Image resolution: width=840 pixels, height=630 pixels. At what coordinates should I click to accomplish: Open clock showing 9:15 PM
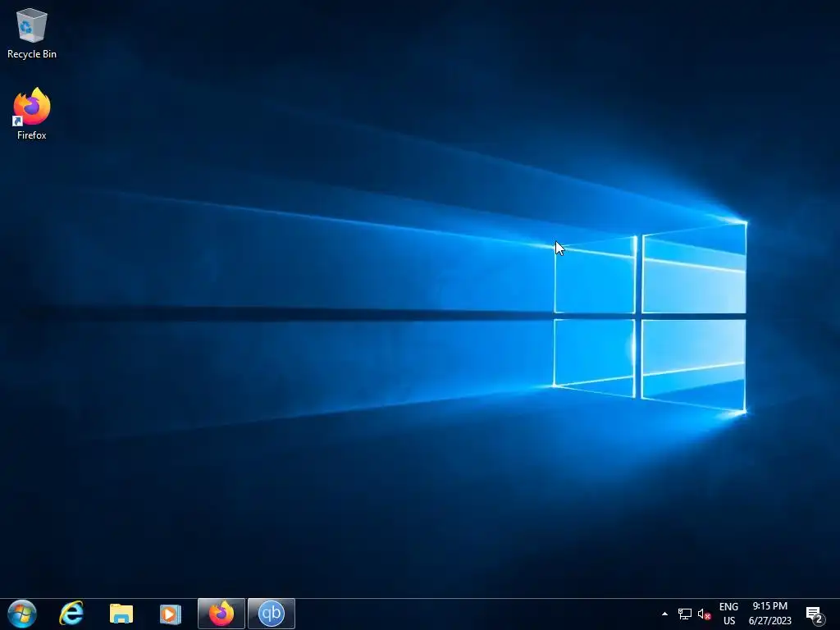coord(769,614)
